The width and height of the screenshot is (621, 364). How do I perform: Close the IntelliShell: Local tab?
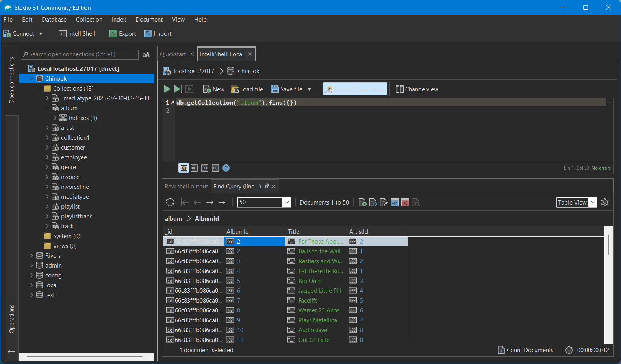pos(250,54)
